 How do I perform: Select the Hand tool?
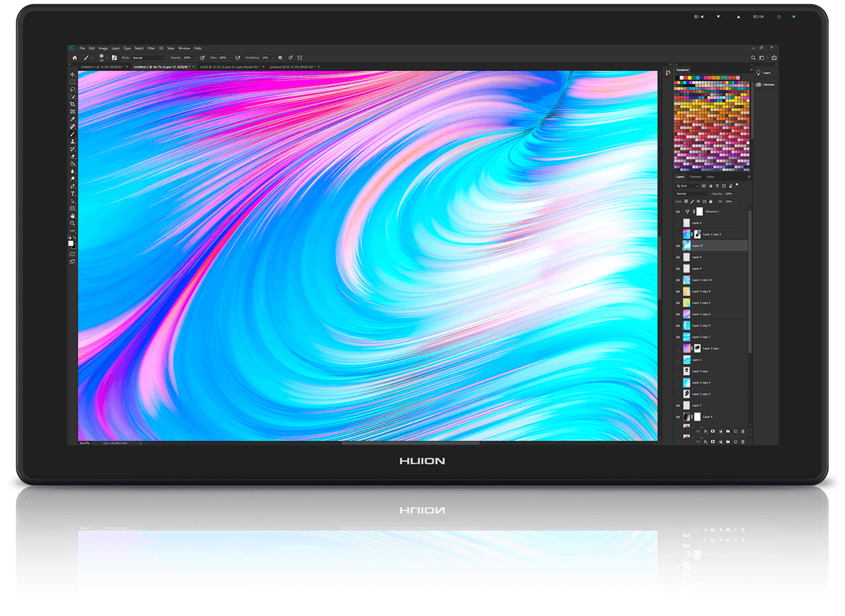[x=72, y=216]
